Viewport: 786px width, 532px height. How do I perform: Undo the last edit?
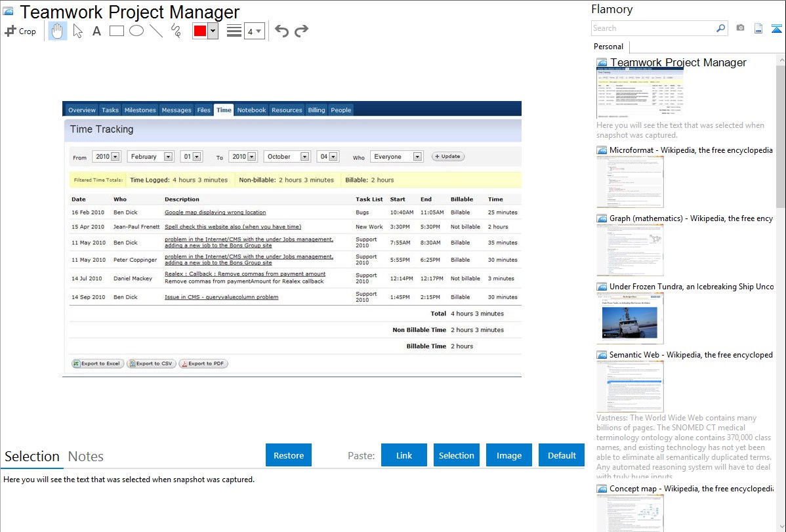pos(281,31)
